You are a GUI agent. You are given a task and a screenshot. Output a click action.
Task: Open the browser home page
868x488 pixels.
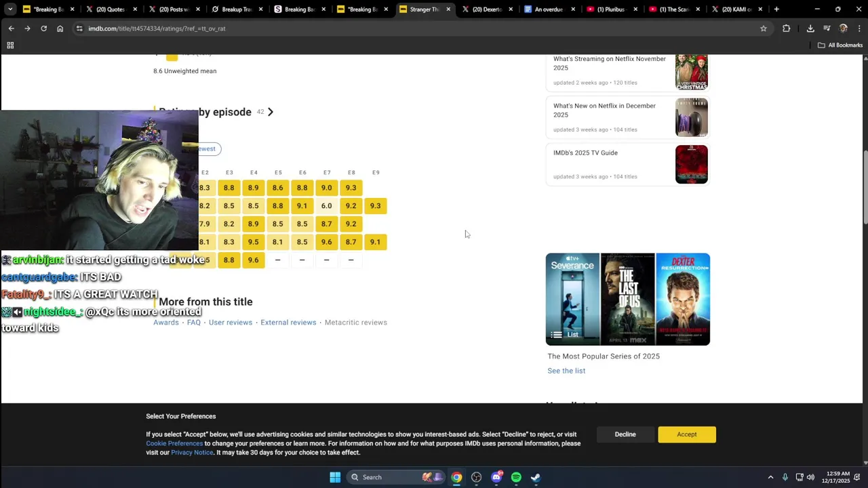point(60,28)
